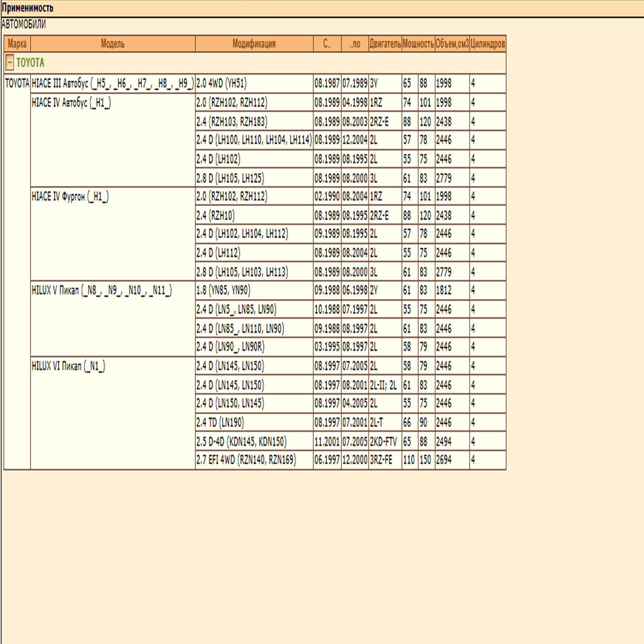The width and height of the screenshot is (644, 644).
Task: Click the 2.4 TD (LN190) modification
Action: (220, 422)
